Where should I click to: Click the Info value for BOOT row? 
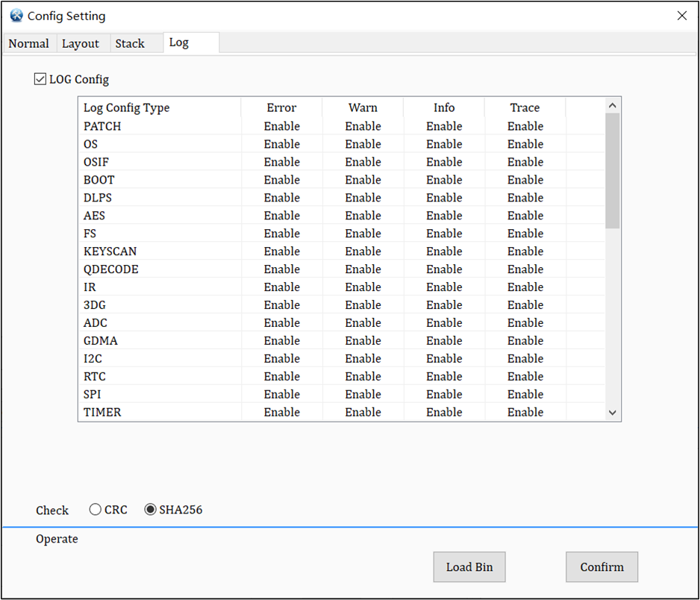click(x=444, y=180)
